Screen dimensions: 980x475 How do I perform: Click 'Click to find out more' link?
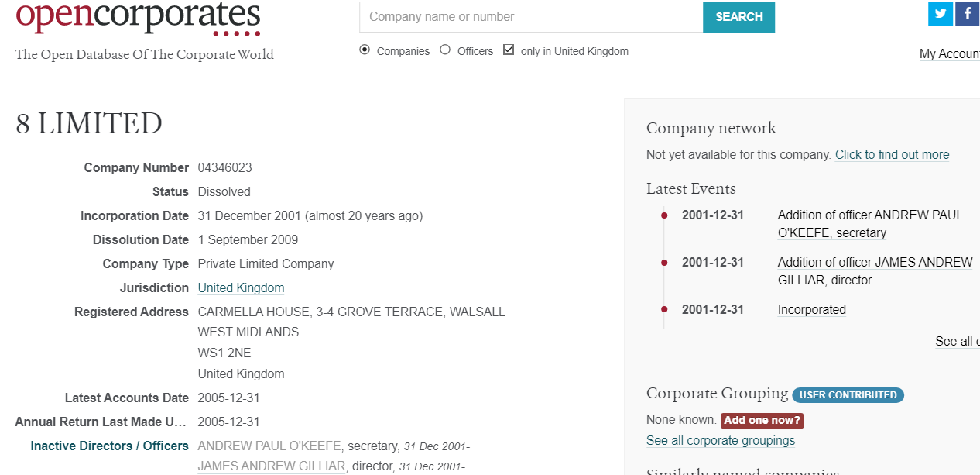coord(893,155)
